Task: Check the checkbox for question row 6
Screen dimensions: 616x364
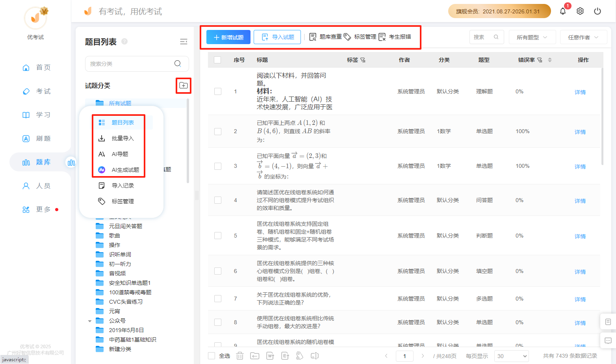Action: tap(218, 271)
